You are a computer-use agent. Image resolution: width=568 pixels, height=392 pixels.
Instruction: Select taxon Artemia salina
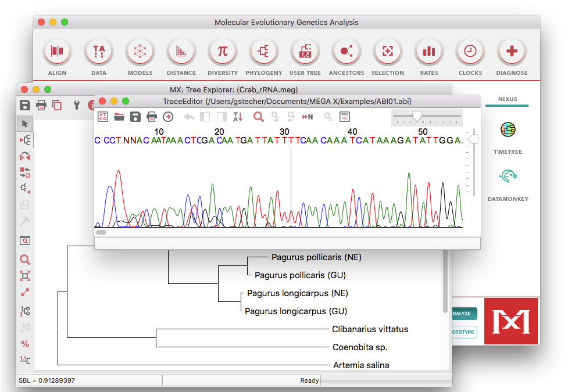coord(361,365)
